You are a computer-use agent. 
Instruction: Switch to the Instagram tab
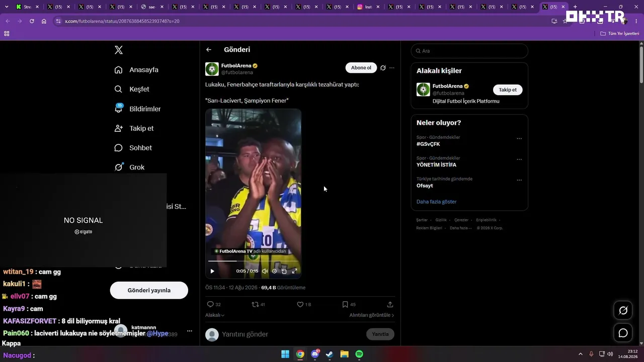pos(367,7)
